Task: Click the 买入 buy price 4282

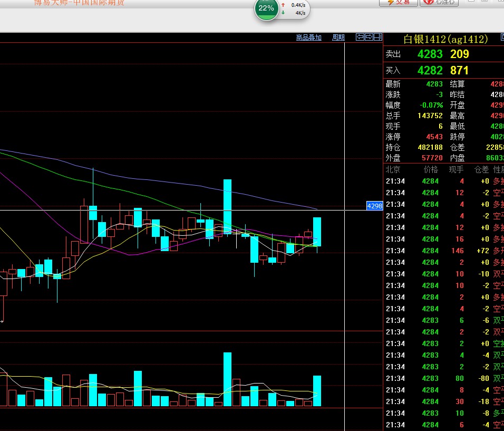Action: (x=430, y=70)
